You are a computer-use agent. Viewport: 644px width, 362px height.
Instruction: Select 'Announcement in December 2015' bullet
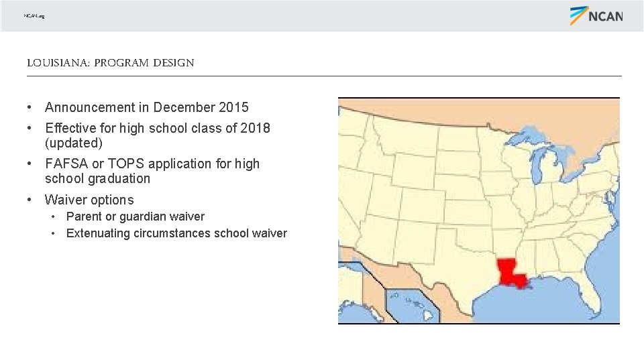tap(146, 107)
